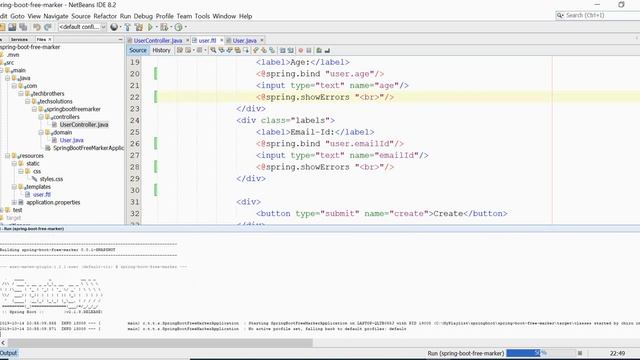
Task: Switch to the UserController.java editor tab
Action: [x=158, y=40]
